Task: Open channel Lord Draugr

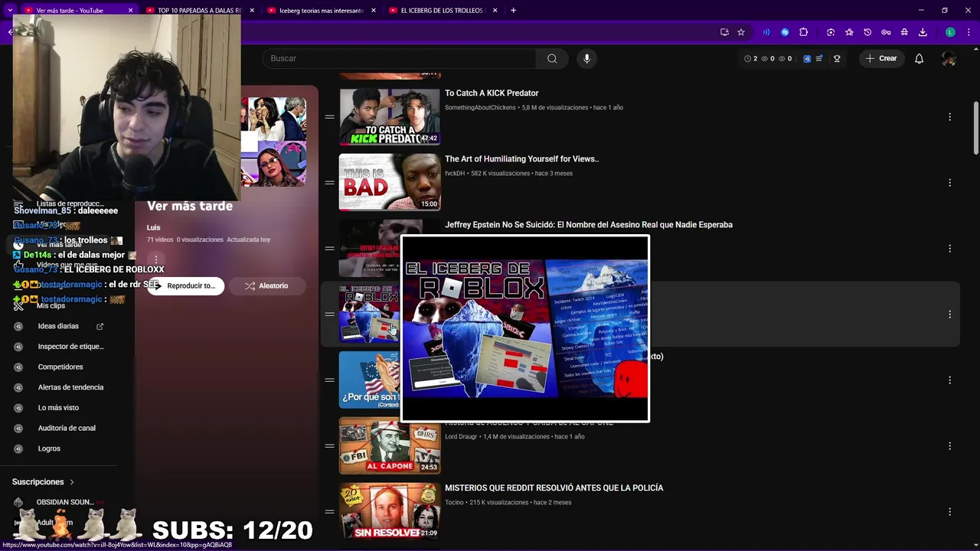Action: (461, 437)
